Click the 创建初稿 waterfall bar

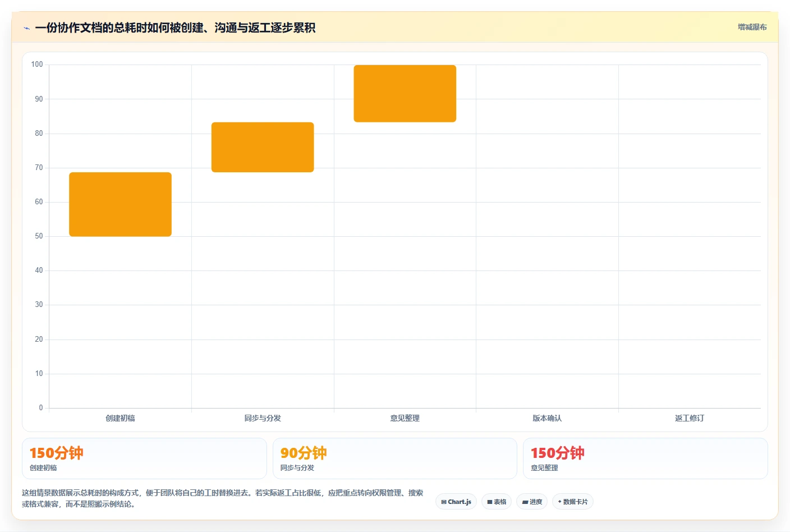click(x=120, y=204)
